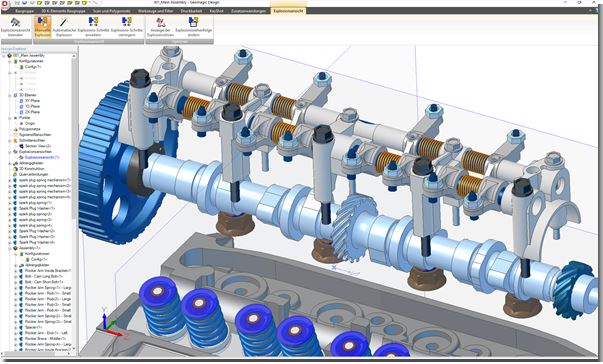Select Config<1> under Main Assembly
The width and height of the screenshot is (603, 364).
pos(33,67)
